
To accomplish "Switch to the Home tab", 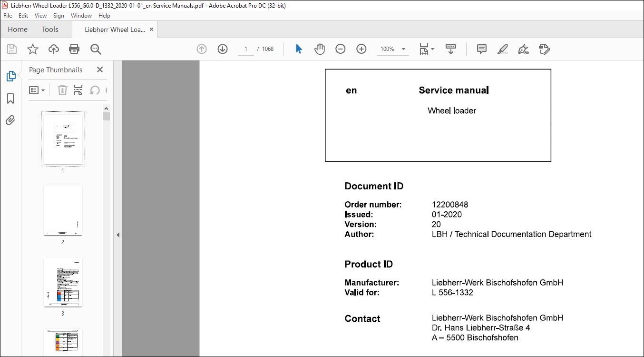I will pos(18,30).
